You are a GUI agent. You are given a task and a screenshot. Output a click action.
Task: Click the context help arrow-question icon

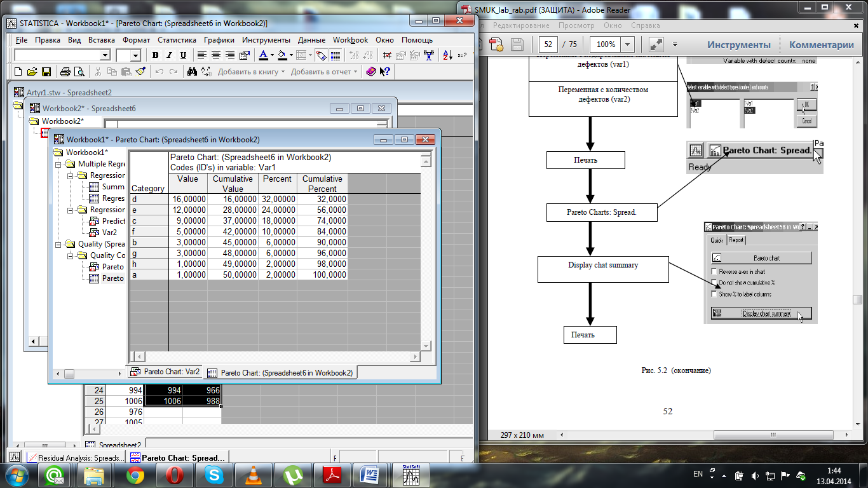click(x=385, y=72)
